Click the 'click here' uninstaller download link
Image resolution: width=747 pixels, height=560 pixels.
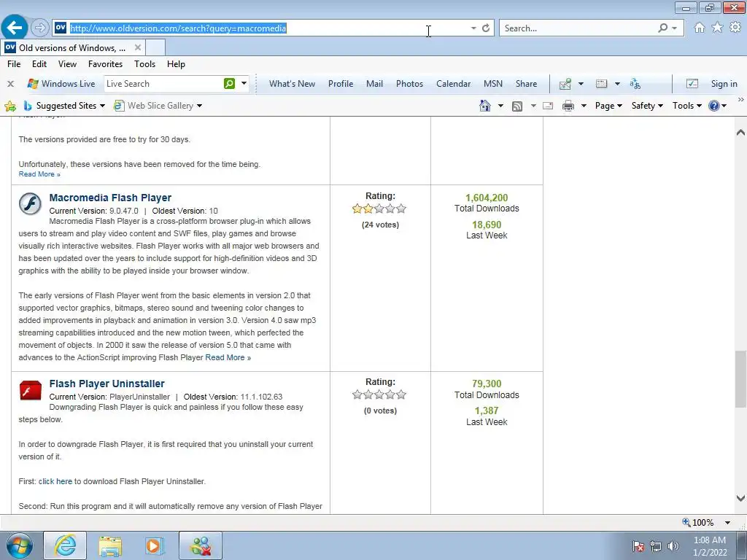click(55, 481)
